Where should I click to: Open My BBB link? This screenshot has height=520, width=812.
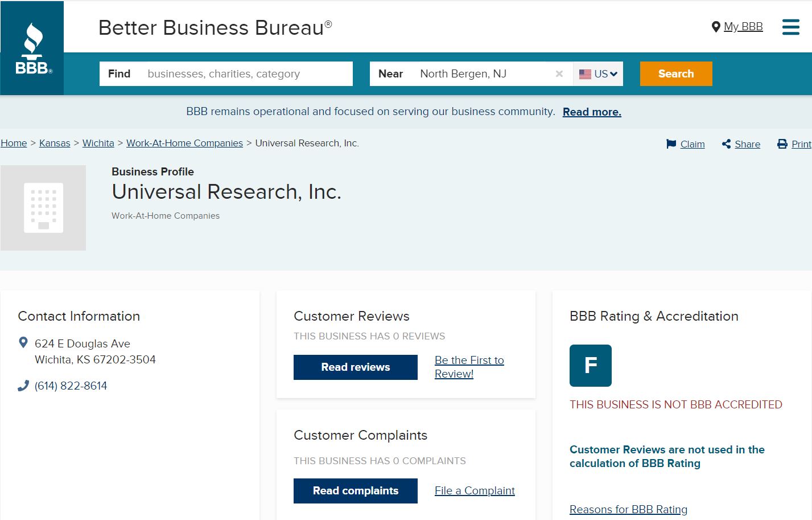[x=743, y=27]
